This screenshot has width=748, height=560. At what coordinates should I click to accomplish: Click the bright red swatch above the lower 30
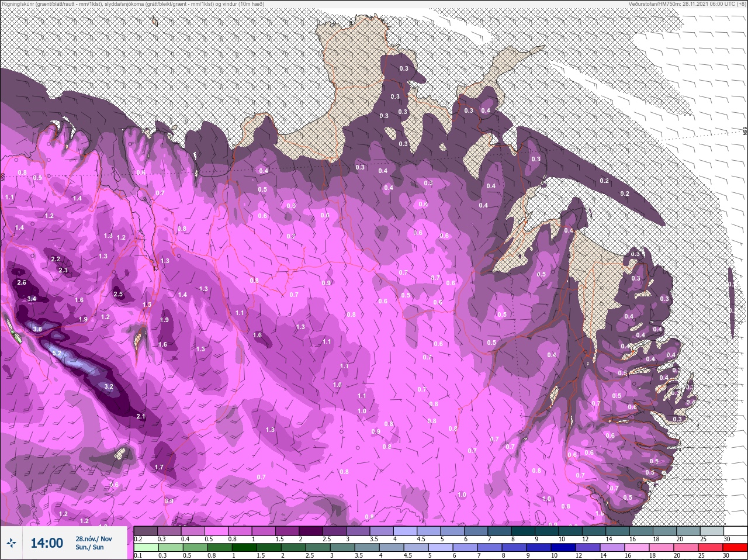[x=736, y=548]
